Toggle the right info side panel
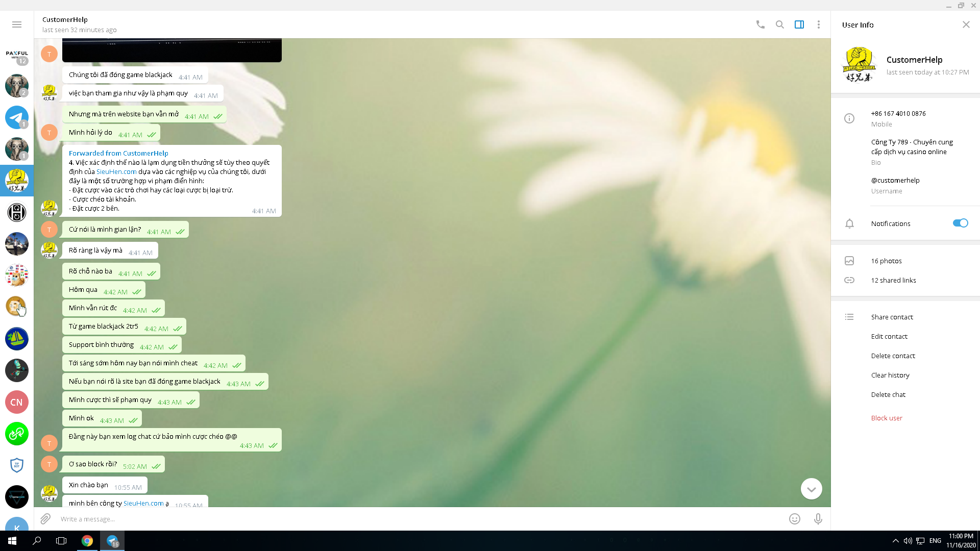The height and width of the screenshot is (551, 980). click(x=799, y=24)
